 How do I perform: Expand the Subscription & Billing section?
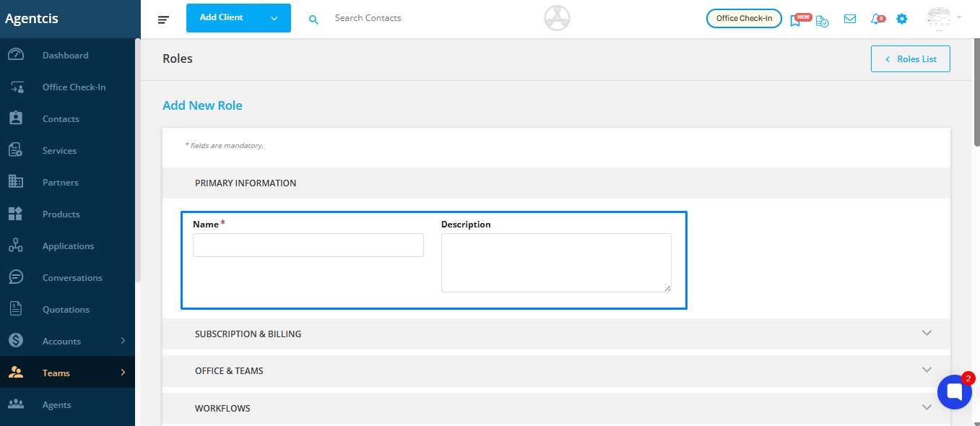point(556,334)
